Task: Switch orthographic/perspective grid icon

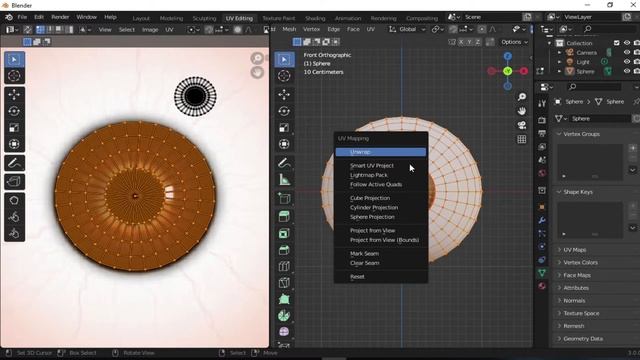Action: click(x=522, y=140)
